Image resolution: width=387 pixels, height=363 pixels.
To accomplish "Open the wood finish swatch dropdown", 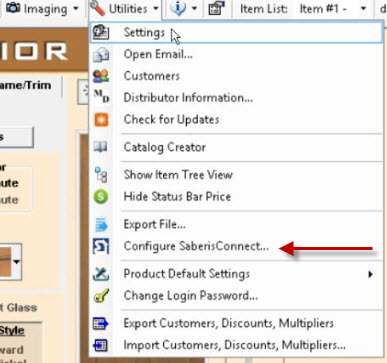I will coord(16,262).
